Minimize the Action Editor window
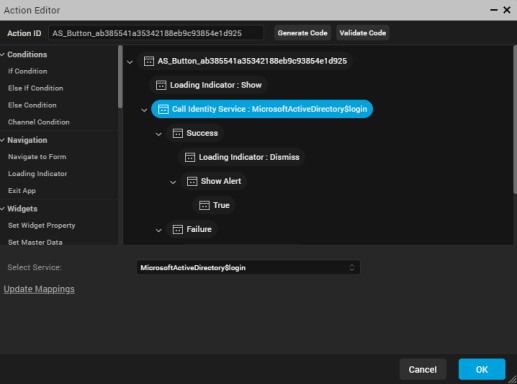 [x=494, y=10]
